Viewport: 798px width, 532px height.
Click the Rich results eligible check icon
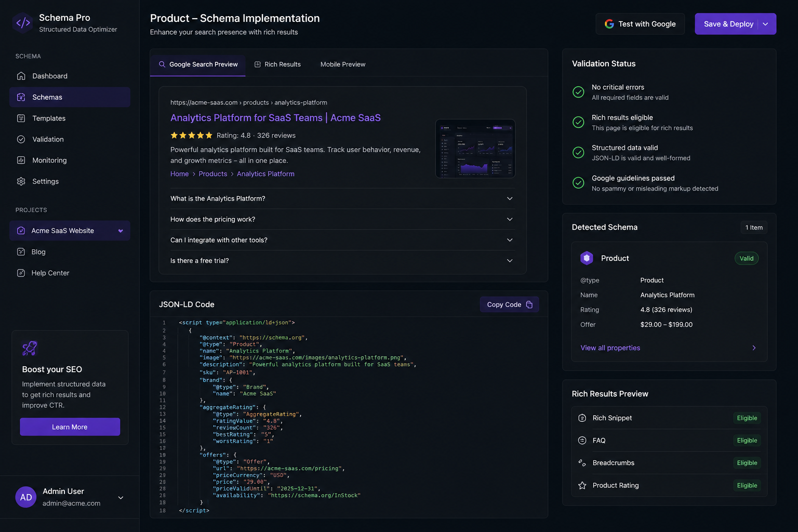coord(578,122)
